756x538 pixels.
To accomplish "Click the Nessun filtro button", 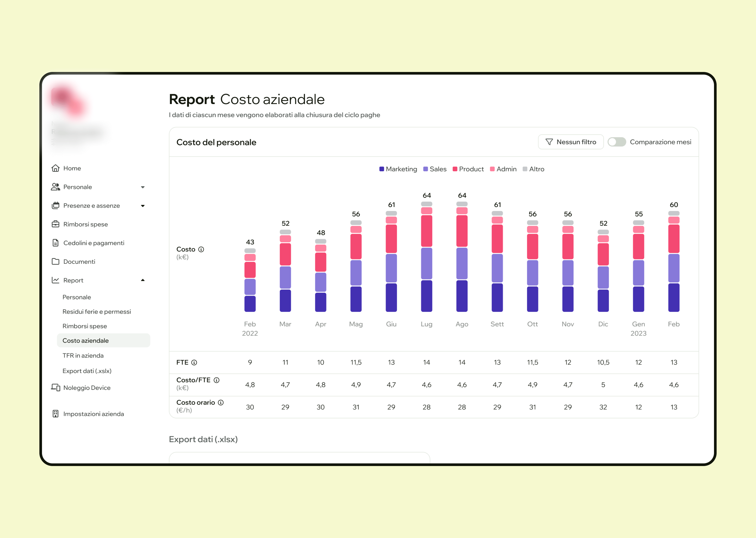I will [x=571, y=142].
